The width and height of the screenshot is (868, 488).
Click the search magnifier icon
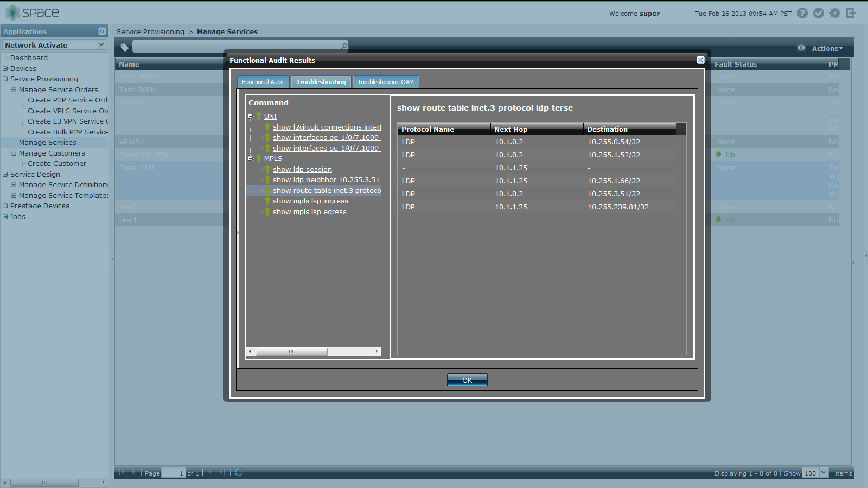[344, 46]
